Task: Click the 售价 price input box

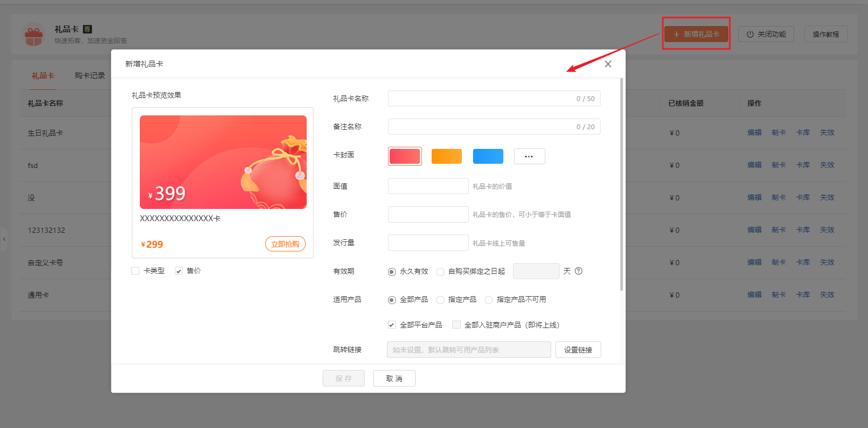Action: tap(428, 214)
